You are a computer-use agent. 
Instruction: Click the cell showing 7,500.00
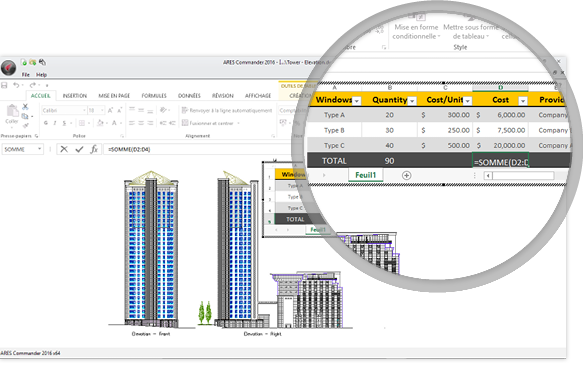click(x=500, y=130)
